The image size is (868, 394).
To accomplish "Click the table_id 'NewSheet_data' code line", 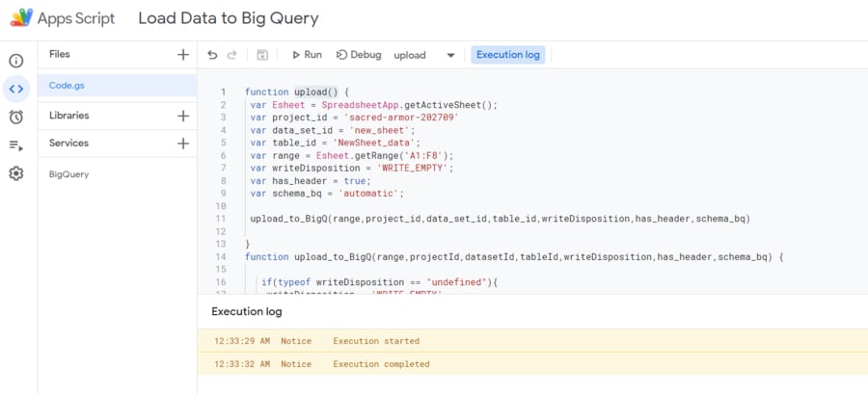I will tap(336, 144).
